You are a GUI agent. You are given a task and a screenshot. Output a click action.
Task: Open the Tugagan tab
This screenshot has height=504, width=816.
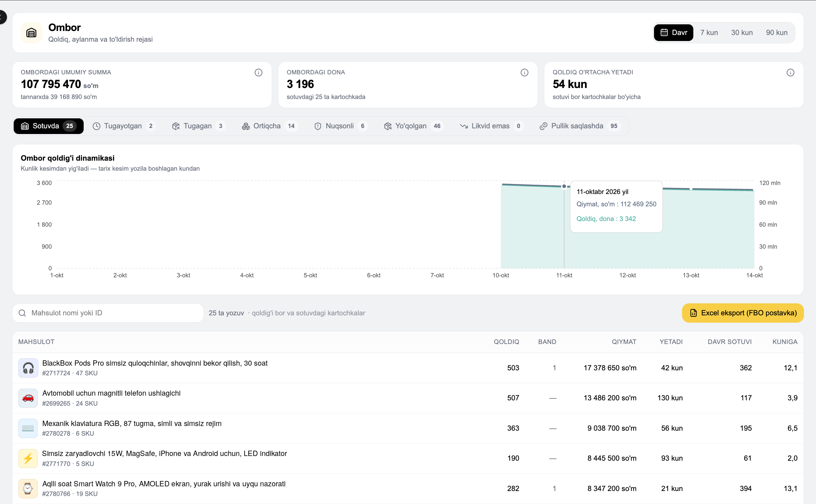pyautogui.click(x=199, y=126)
